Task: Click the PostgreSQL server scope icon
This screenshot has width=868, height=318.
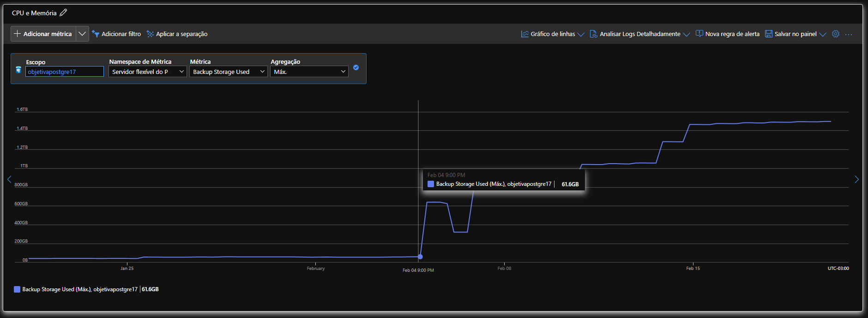Action: click(18, 70)
